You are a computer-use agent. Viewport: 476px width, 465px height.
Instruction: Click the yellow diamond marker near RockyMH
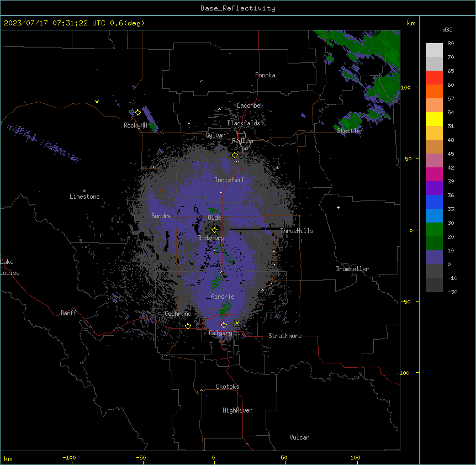tap(137, 113)
